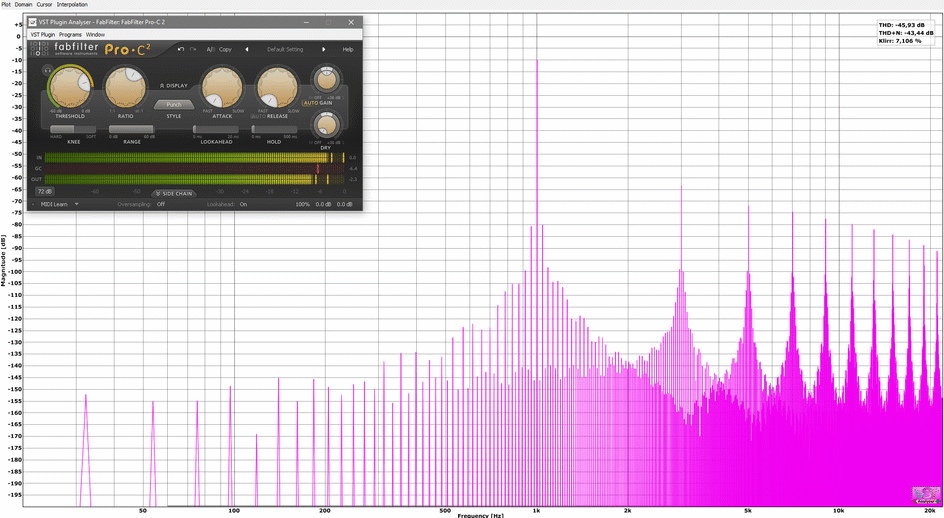Open the VST Plugin menu
This screenshot has height=518, width=944.
pyautogui.click(x=43, y=35)
